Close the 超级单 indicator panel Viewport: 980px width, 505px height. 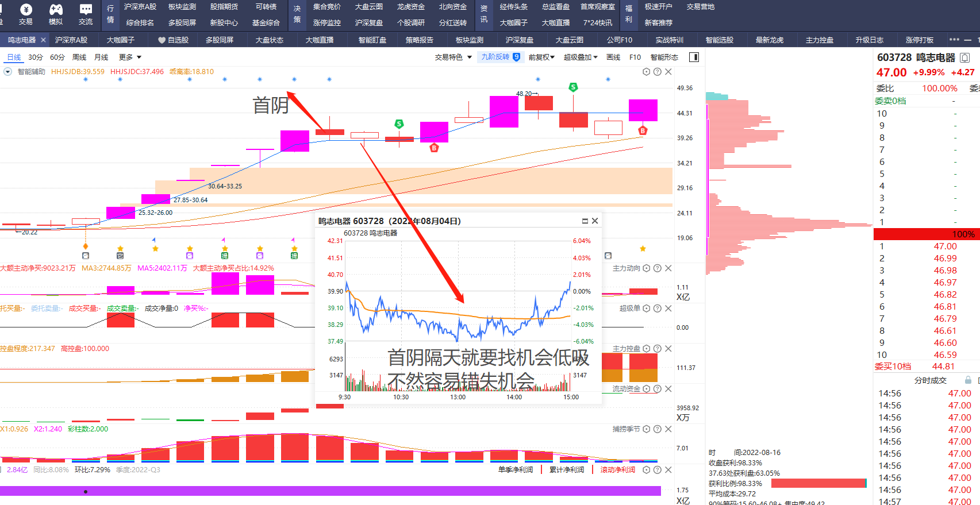click(x=668, y=309)
